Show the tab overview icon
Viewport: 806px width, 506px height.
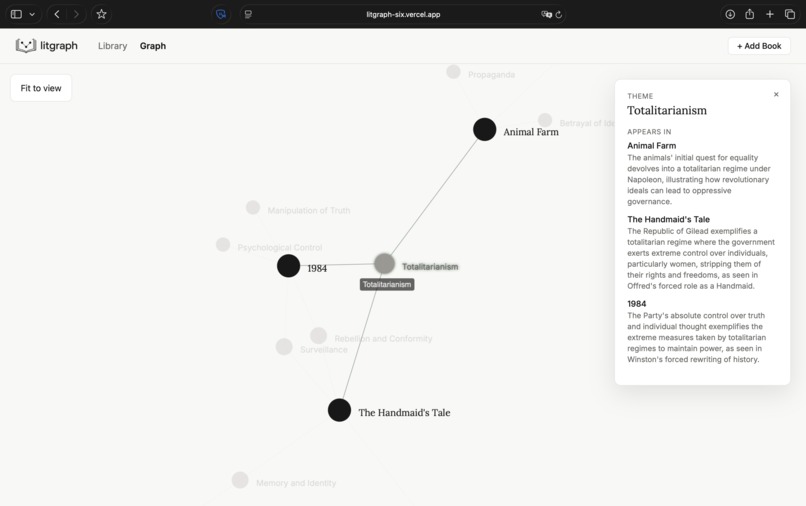point(790,14)
